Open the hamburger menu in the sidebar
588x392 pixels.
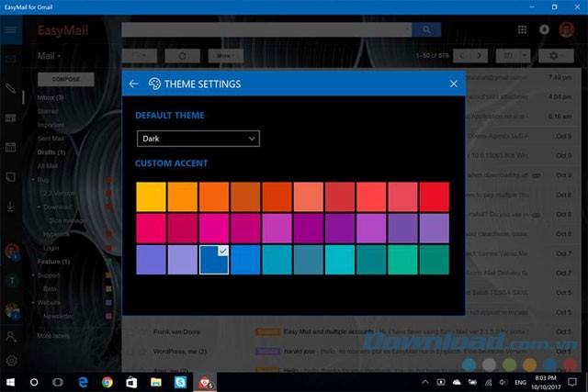coord(11,30)
